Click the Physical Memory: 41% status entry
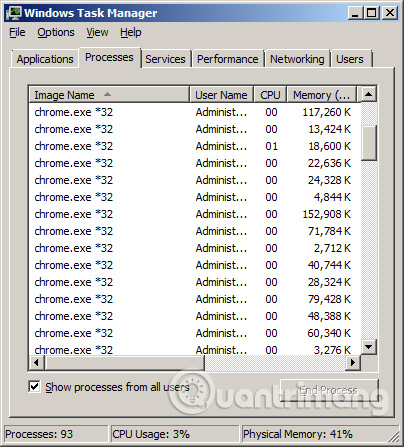Screen dimensions: 404x447 click(320, 434)
